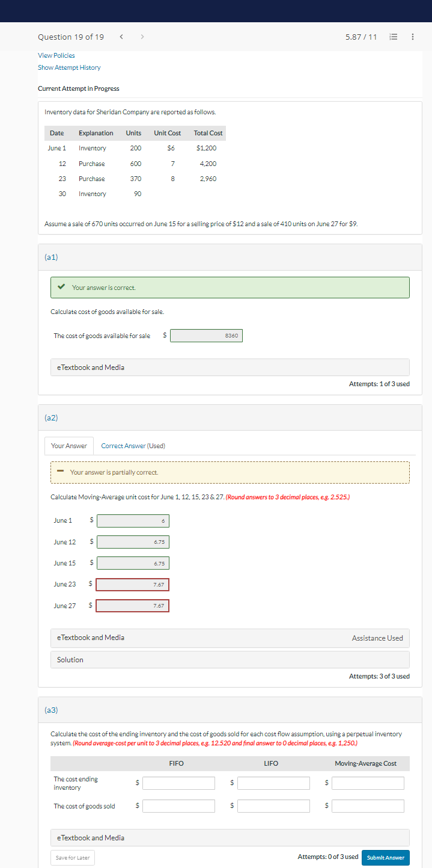432x868 pixels.
Task: Click the partially-correct dash icon in section (a2)
Action: click(60, 472)
